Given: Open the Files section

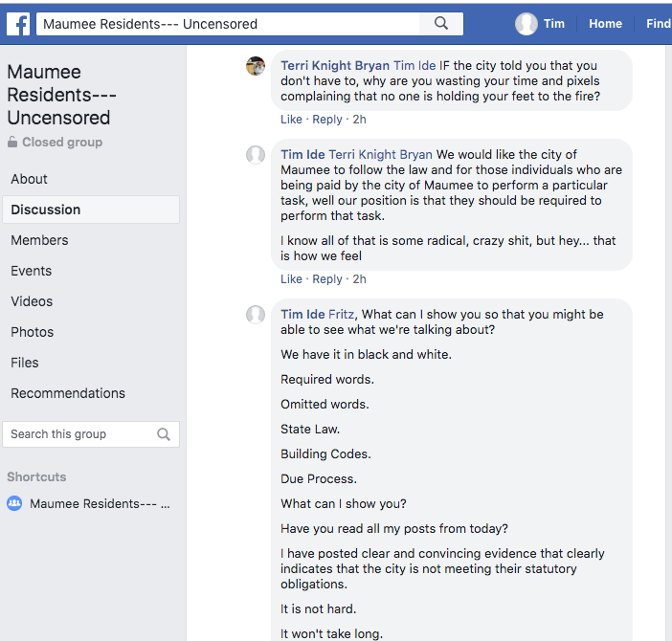Looking at the screenshot, I should 25,363.
